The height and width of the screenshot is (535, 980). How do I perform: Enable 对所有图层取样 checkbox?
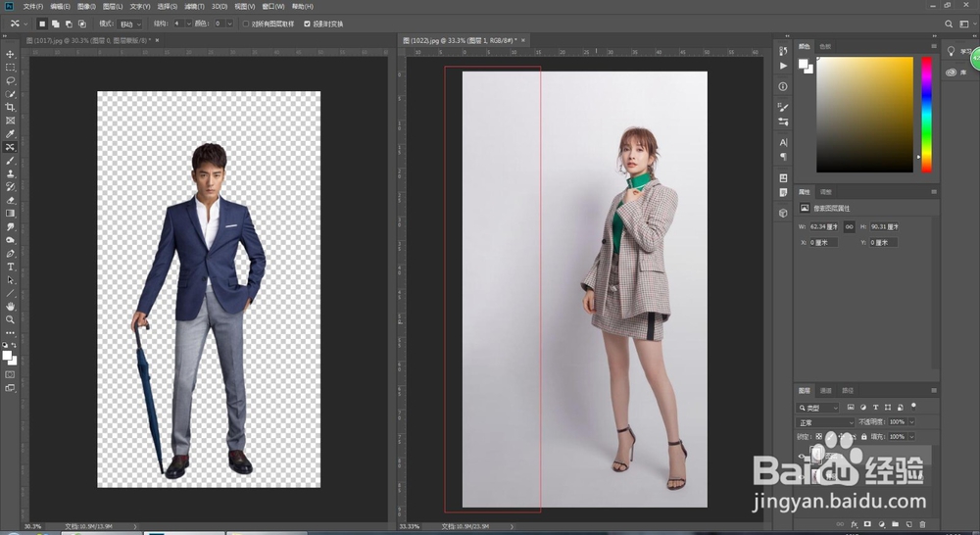pyautogui.click(x=246, y=24)
